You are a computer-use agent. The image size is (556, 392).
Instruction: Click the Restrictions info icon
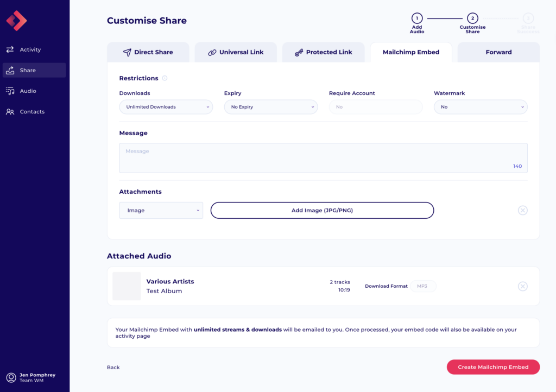(x=163, y=78)
